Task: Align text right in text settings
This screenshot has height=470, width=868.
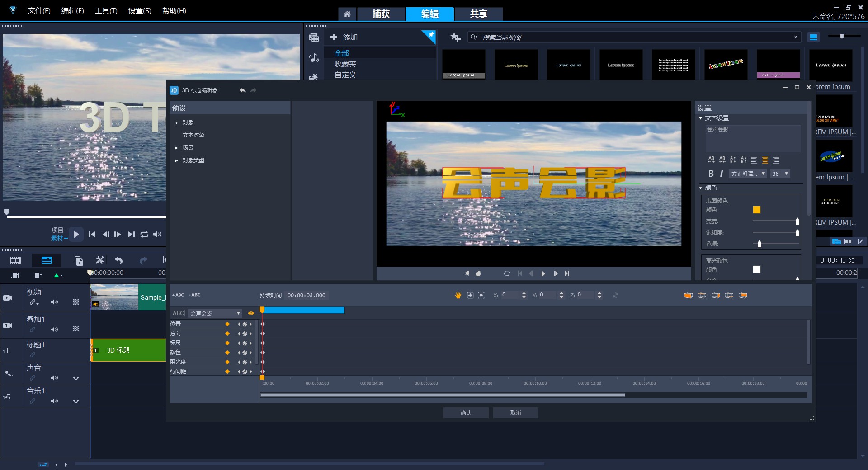Action: [776, 160]
